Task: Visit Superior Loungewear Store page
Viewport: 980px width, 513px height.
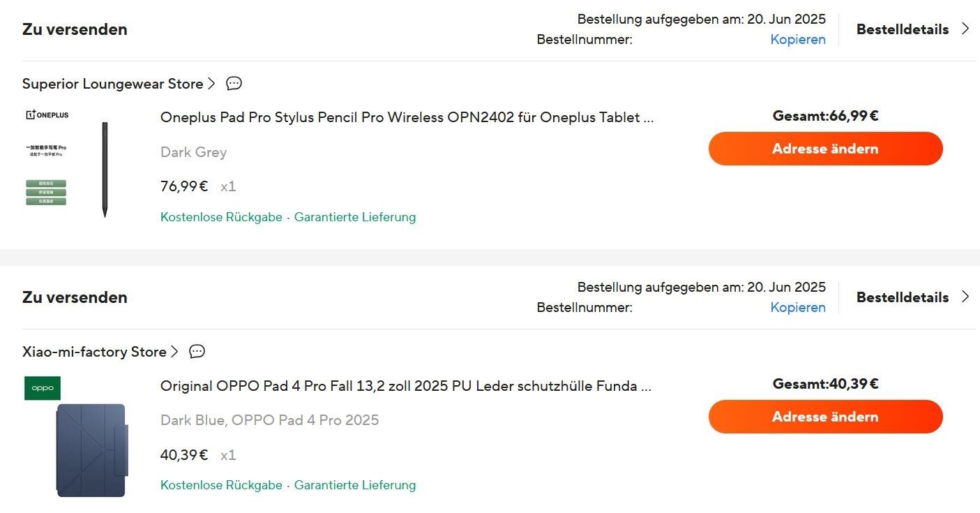Action: click(x=112, y=84)
